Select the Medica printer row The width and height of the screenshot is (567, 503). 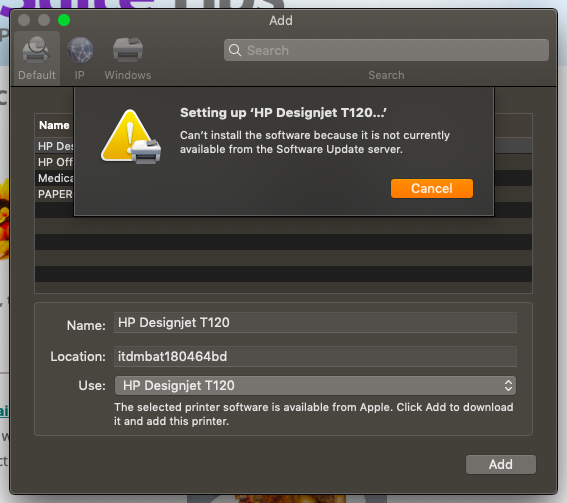click(55, 178)
